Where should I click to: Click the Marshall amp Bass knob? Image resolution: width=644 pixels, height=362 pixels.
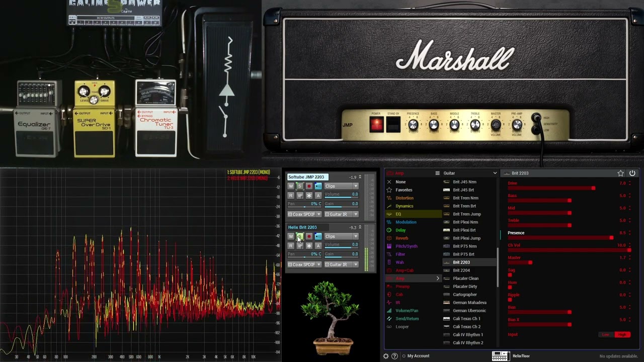click(434, 125)
